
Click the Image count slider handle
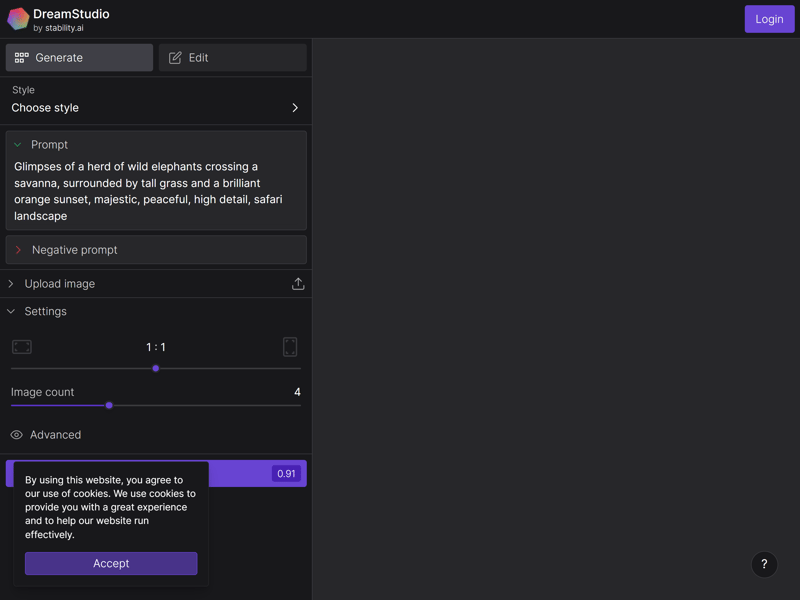[x=109, y=406]
